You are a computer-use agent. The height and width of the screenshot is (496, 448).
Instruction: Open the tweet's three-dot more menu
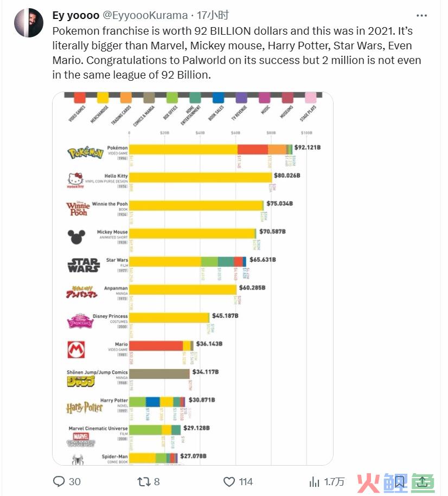pos(421,16)
